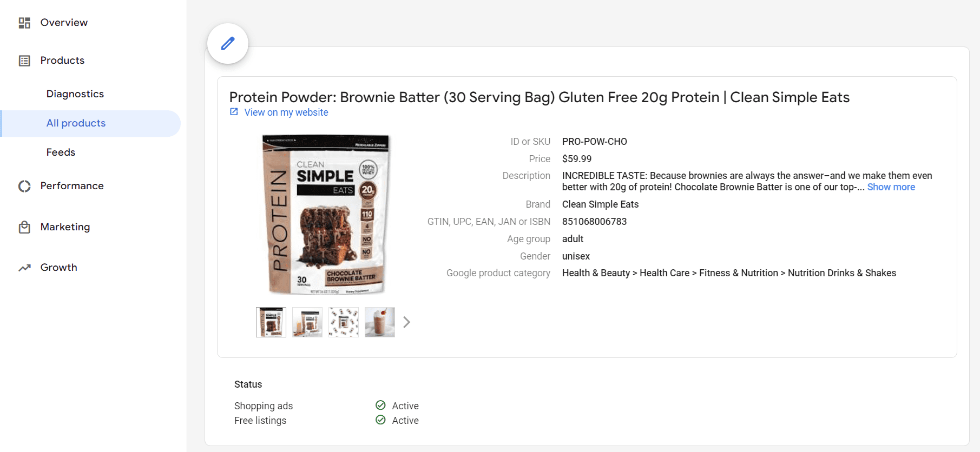Select the first protein bag thumbnail

coord(271,322)
